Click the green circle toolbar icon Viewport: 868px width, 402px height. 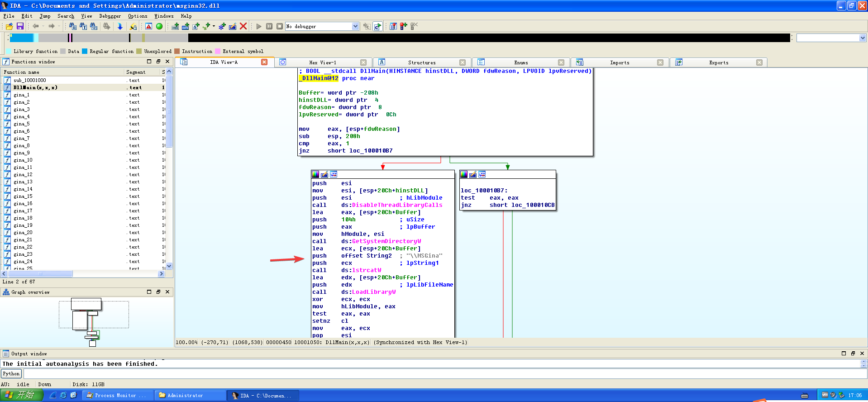pyautogui.click(x=159, y=26)
